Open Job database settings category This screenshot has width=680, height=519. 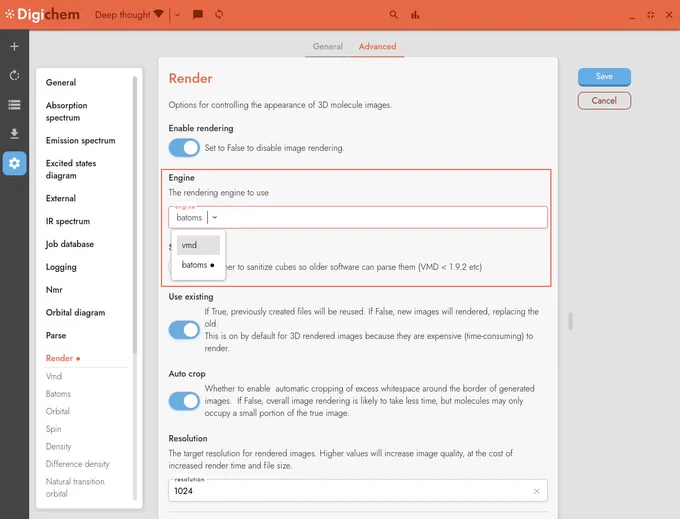pos(69,244)
